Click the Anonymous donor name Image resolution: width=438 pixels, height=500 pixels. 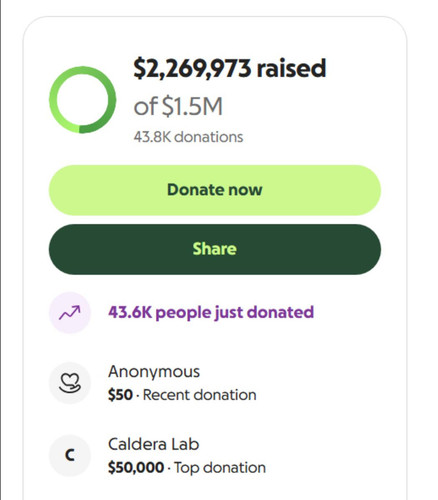[154, 372]
